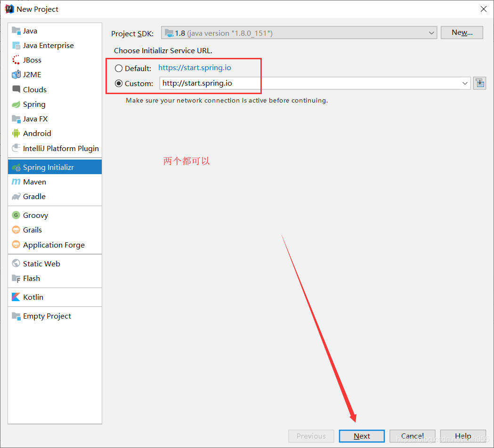Choose Static Web project type
Screen dimensions: 494x448
pyautogui.click(x=55, y=264)
